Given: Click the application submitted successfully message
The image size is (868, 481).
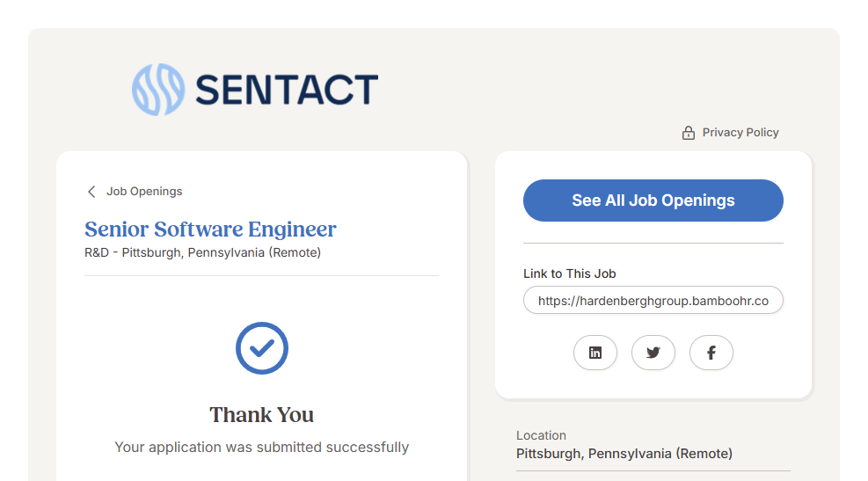Looking at the screenshot, I should tap(261, 448).
